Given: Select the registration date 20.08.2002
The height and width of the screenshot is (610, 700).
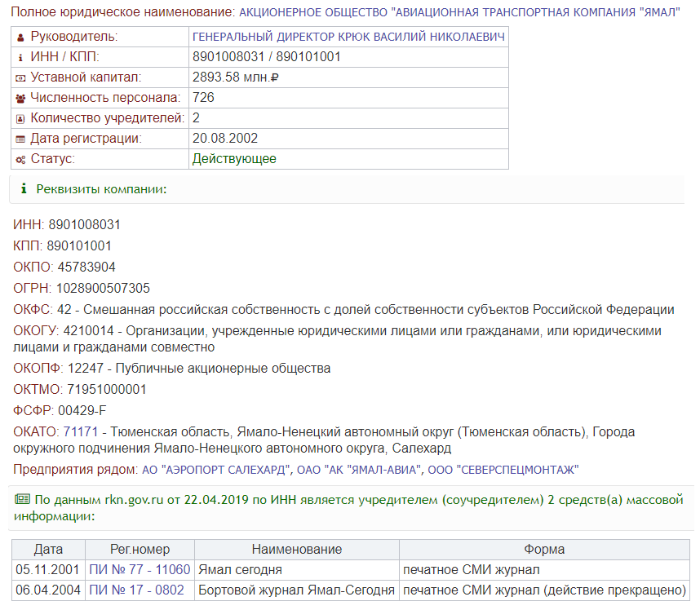Looking at the screenshot, I should [225, 139].
